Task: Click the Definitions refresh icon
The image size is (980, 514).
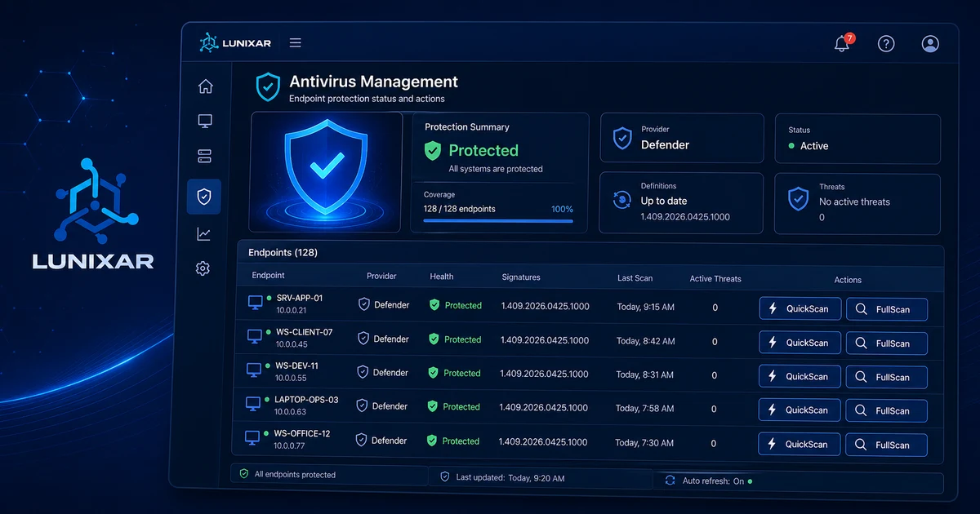Action: tap(622, 201)
